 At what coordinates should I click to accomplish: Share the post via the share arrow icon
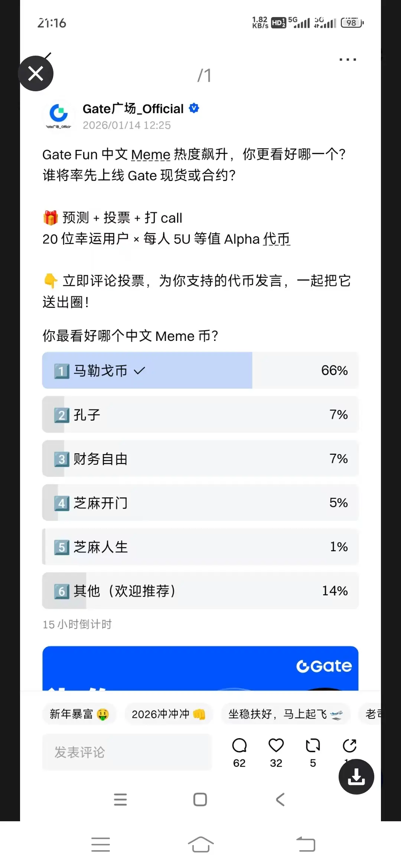(x=349, y=746)
